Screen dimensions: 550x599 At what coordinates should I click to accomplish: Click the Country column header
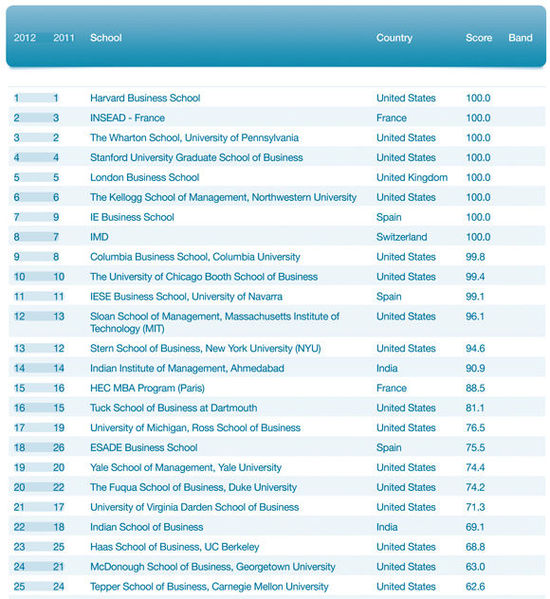point(394,38)
